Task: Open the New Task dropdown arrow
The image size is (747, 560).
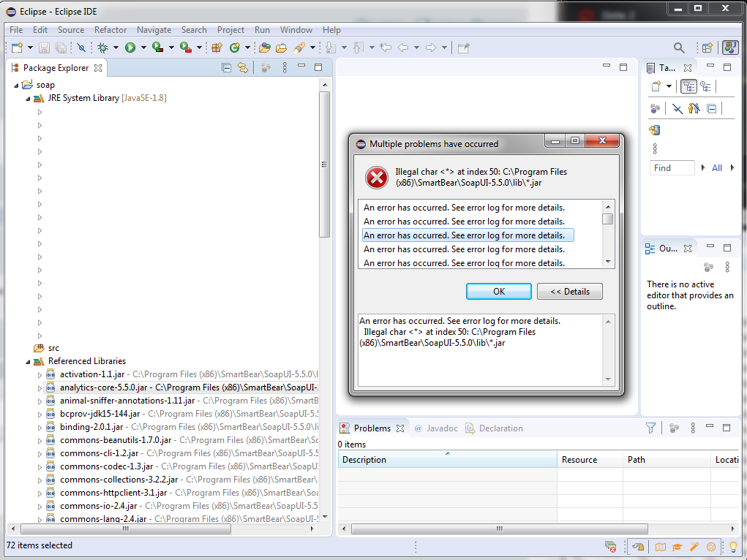Action: point(669,86)
